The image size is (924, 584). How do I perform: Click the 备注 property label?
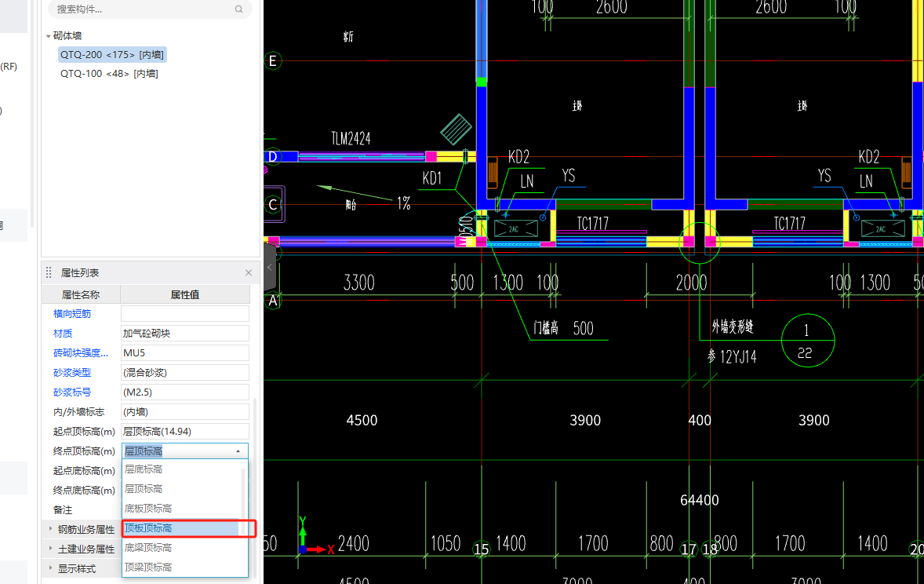(x=63, y=509)
